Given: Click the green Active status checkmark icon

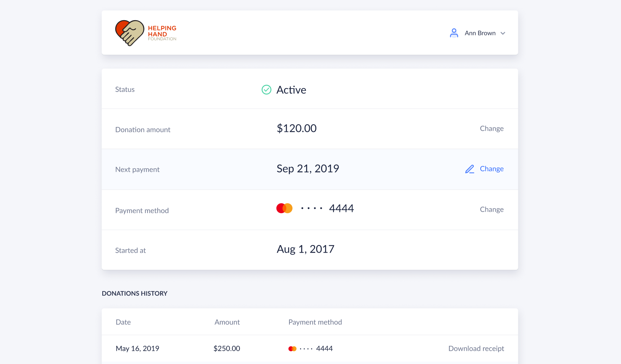Looking at the screenshot, I should (266, 90).
